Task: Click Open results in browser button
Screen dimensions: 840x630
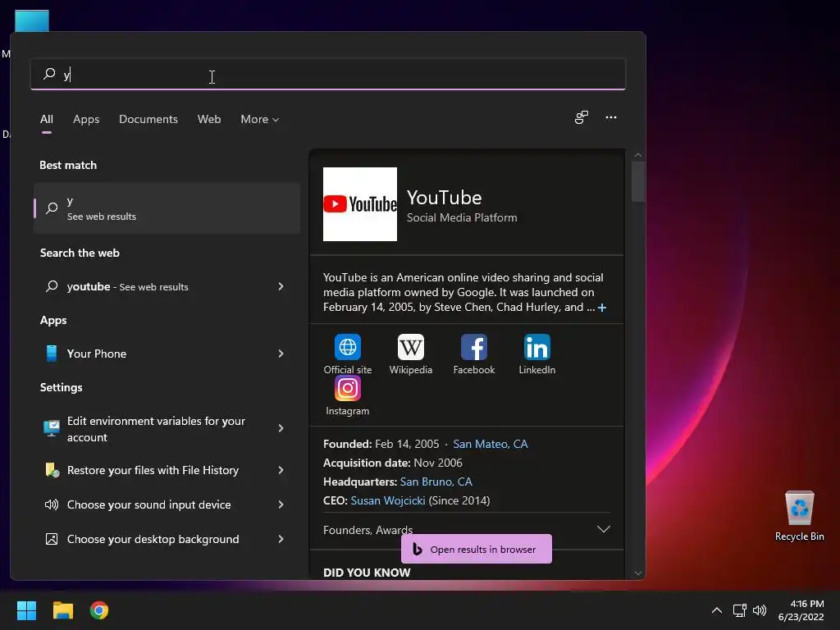Action: [477, 549]
